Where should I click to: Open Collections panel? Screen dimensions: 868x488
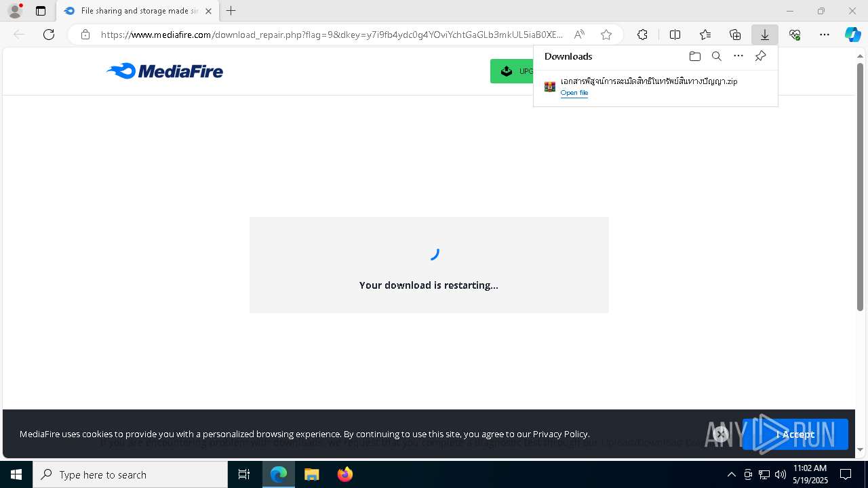[x=735, y=35]
